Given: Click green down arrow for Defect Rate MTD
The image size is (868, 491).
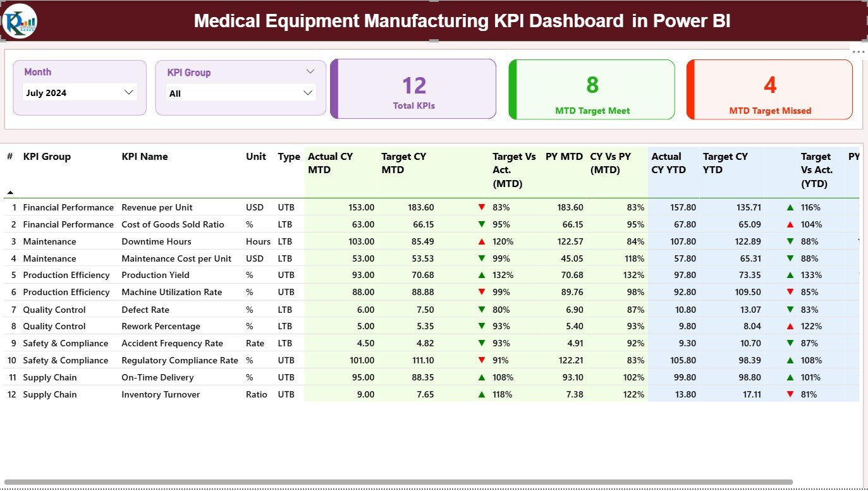Looking at the screenshot, I should pos(482,310).
